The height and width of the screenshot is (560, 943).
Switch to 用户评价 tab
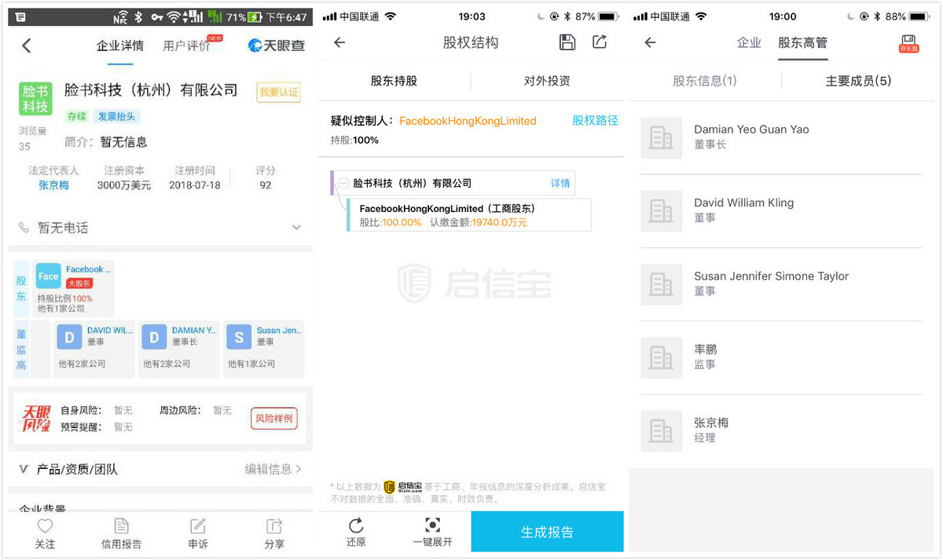[186, 46]
